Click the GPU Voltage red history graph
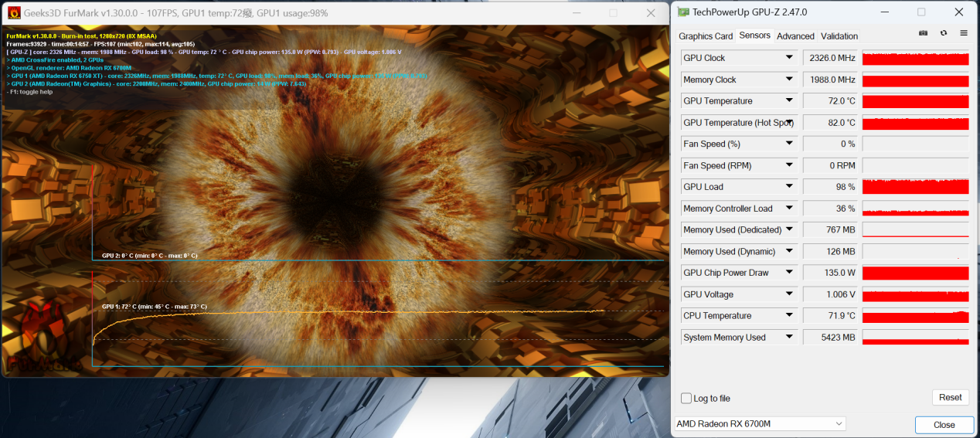The image size is (980, 438). (x=915, y=294)
